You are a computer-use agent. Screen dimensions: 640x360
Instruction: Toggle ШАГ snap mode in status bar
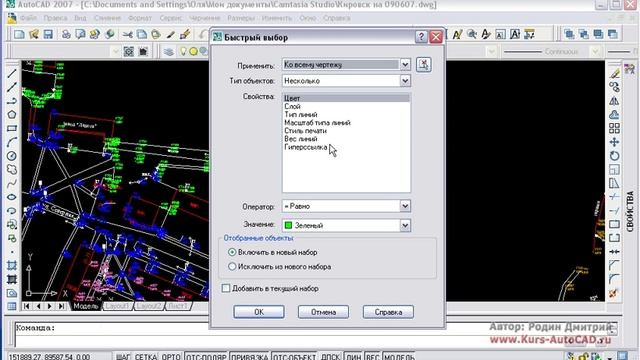pos(123,357)
